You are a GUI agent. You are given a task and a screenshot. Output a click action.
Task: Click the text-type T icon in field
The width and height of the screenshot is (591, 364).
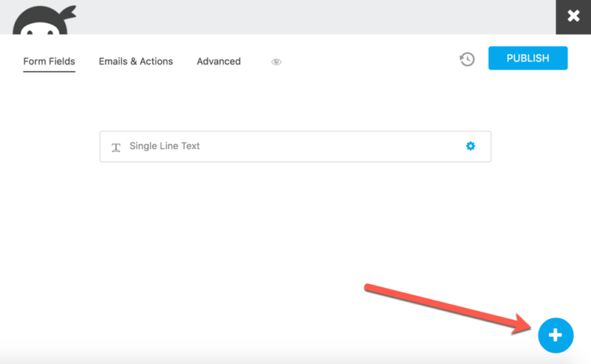[116, 147]
